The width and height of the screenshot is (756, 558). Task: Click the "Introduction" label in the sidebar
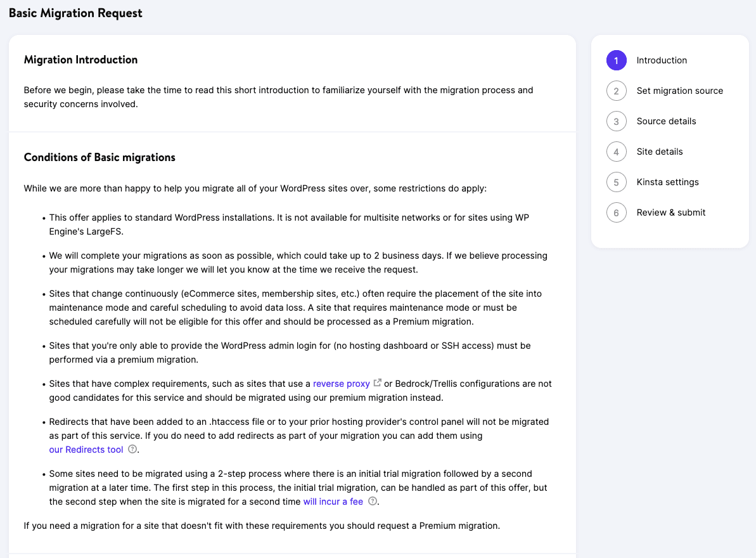pos(662,60)
